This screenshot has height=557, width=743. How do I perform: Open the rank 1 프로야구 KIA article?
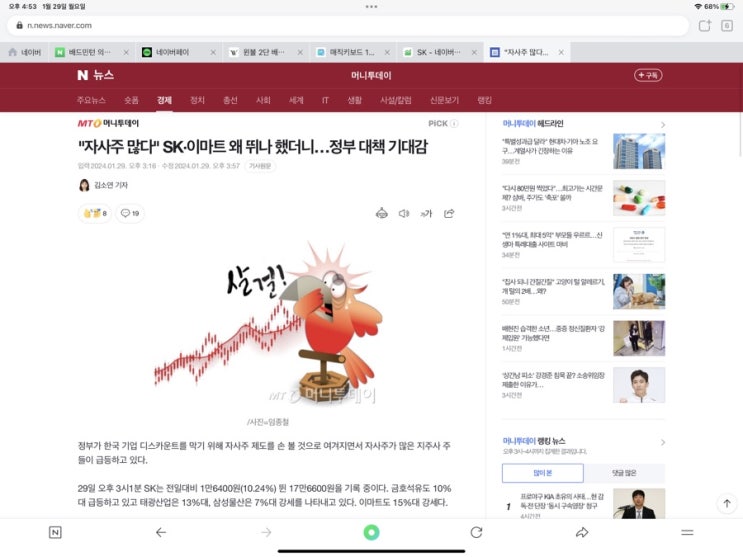pyautogui.click(x=562, y=501)
